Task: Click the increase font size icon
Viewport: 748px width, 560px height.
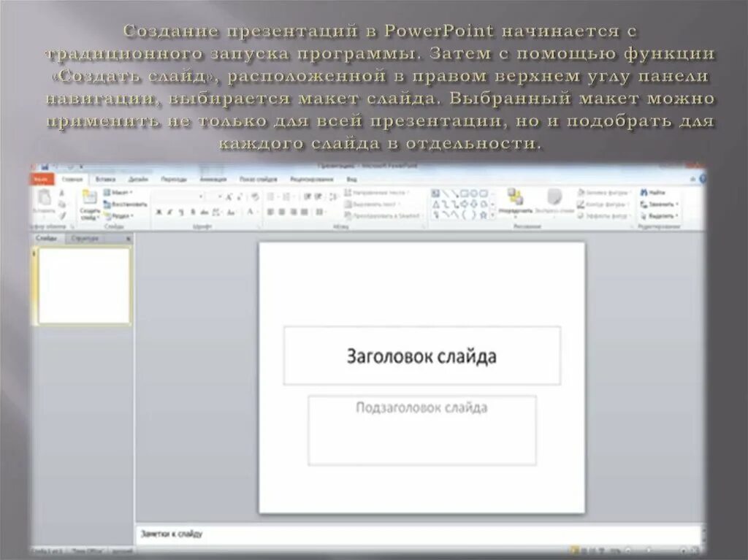Action: (229, 196)
